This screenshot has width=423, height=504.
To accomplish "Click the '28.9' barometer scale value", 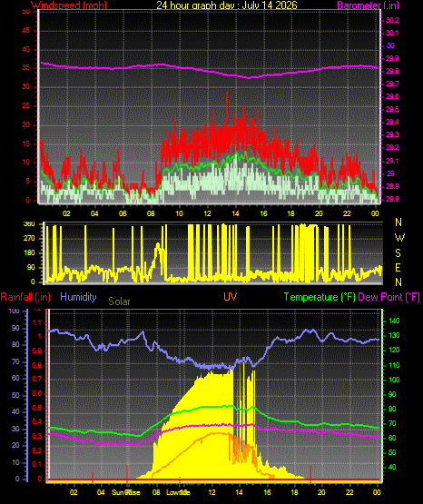I will 392,186.
